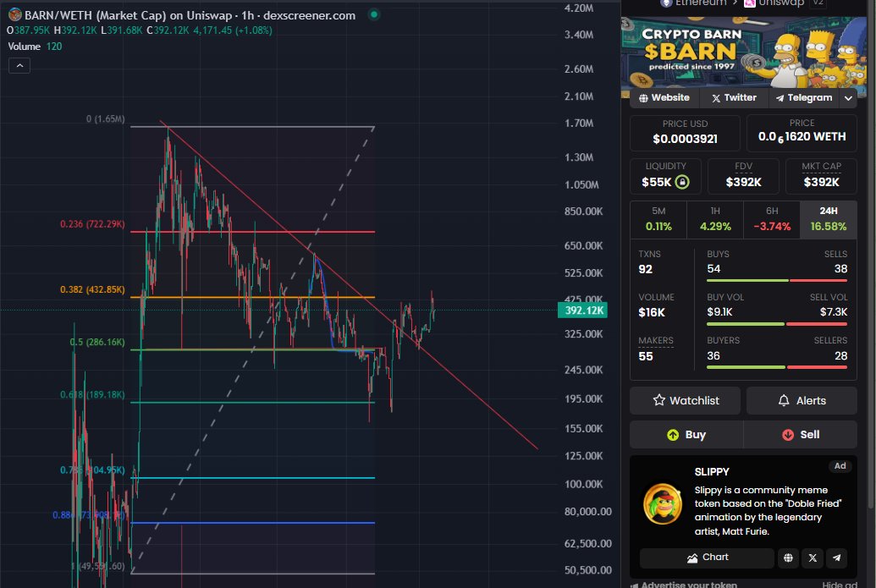This screenshot has height=588, width=876.
Task: Click the LIQUIDITY $55K box
Action: 665,176
